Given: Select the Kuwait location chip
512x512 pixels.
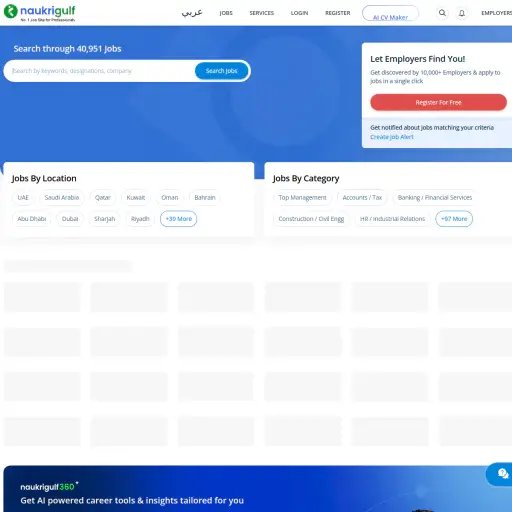Looking at the screenshot, I should tap(136, 198).
